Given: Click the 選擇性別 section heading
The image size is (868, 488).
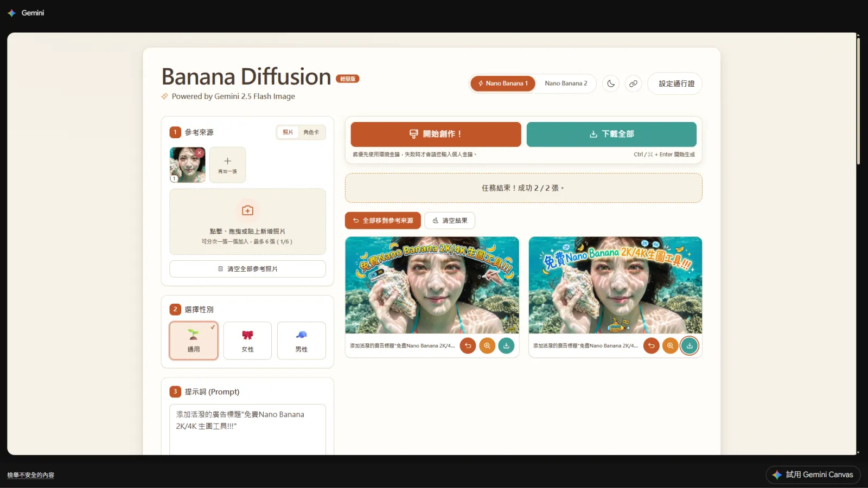Looking at the screenshot, I should tap(199, 310).
